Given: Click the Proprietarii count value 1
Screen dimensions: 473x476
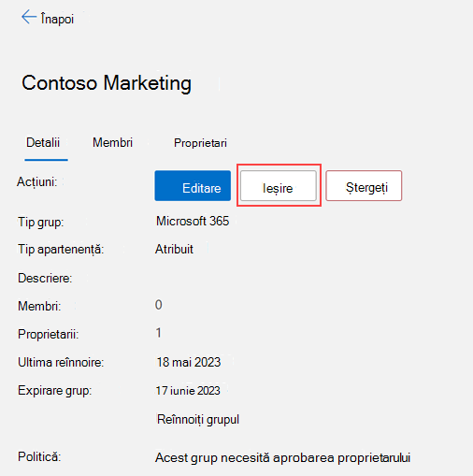Looking at the screenshot, I should click(159, 333).
